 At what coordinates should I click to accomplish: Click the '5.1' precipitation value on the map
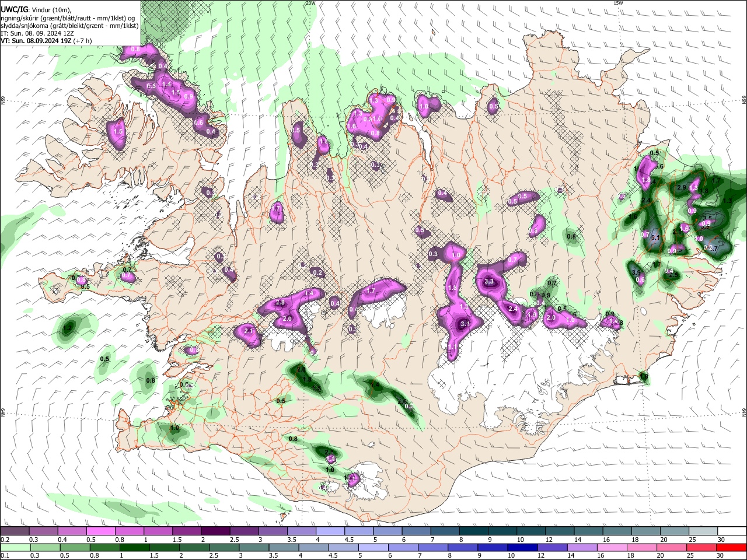click(x=655, y=237)
